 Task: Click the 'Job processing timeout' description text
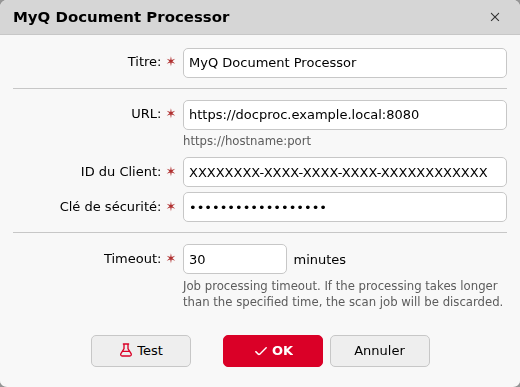click(x=342, y=294)
